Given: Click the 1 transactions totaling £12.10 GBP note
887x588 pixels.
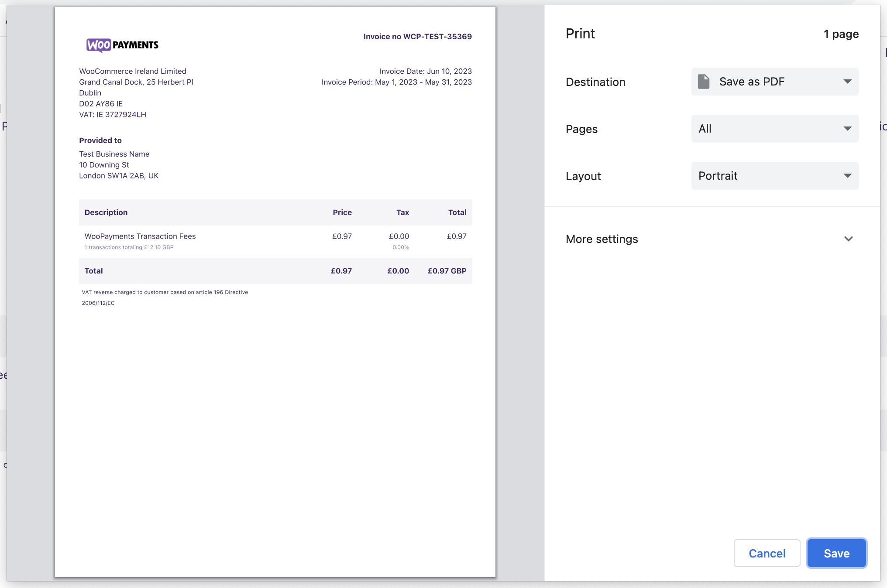Looking at the screenshot, I should coord(129,247).
